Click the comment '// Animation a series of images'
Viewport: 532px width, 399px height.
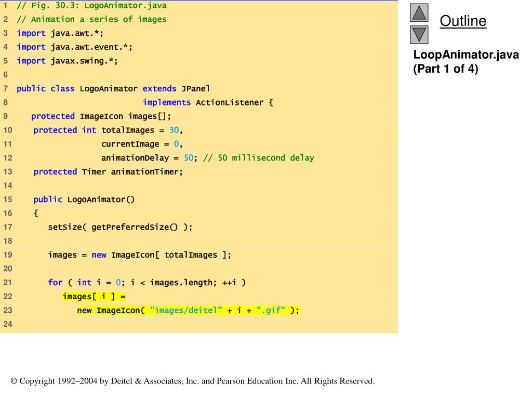[91, 19]
